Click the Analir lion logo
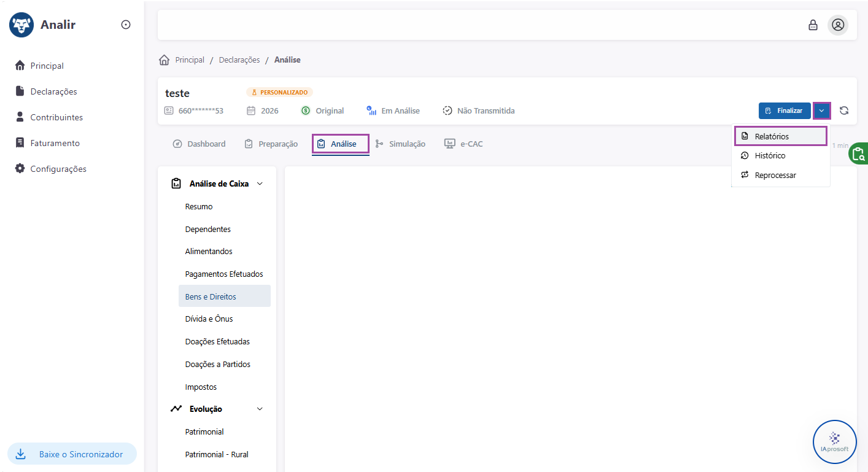Viewport: 868px width, 472px height. pos(21,25)
